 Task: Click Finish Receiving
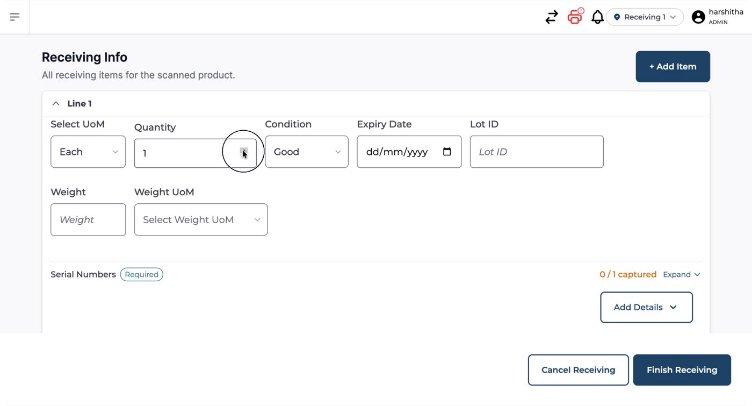682,370
